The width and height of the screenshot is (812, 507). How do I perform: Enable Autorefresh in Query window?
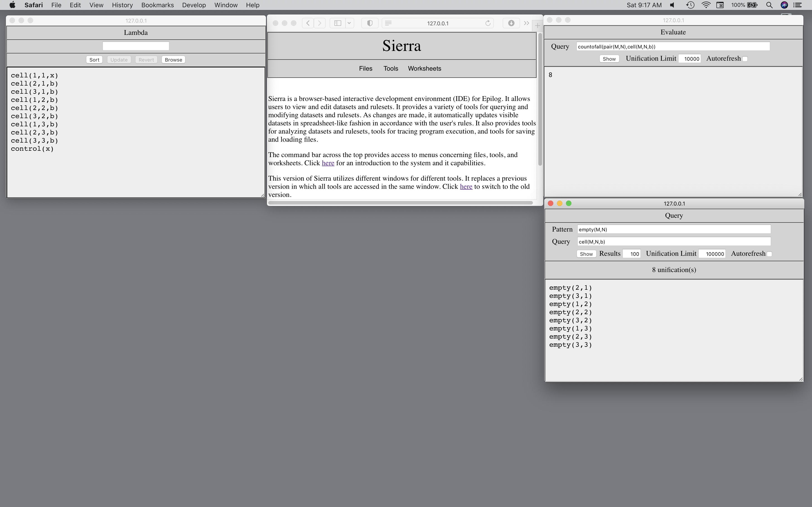pos(769,254)
